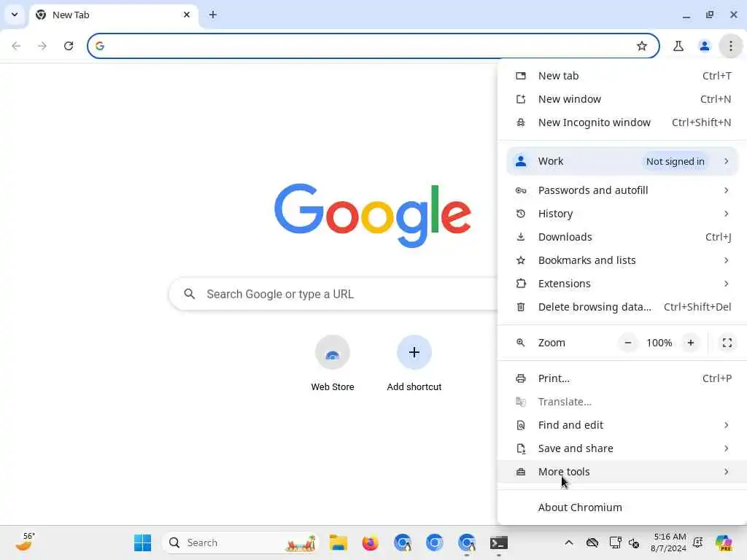Open the weather widget showing 56°

[26, 542]
